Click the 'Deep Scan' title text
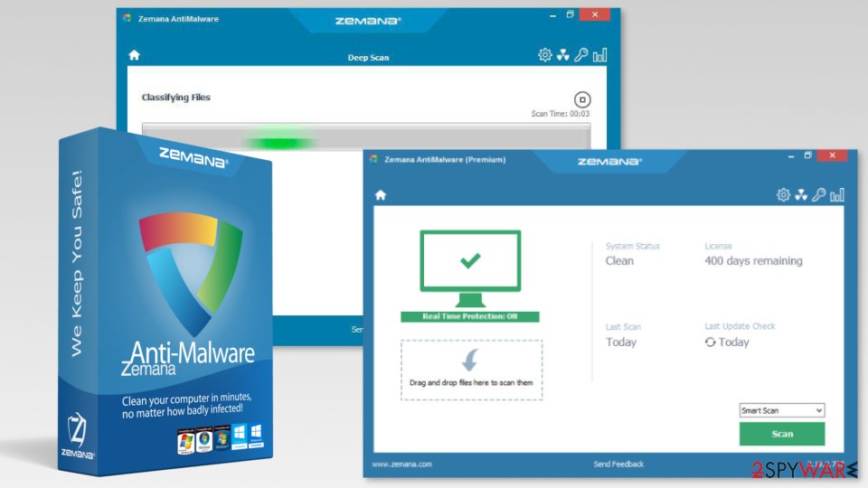This screenshot has width=868, height=488. [368, 58]
